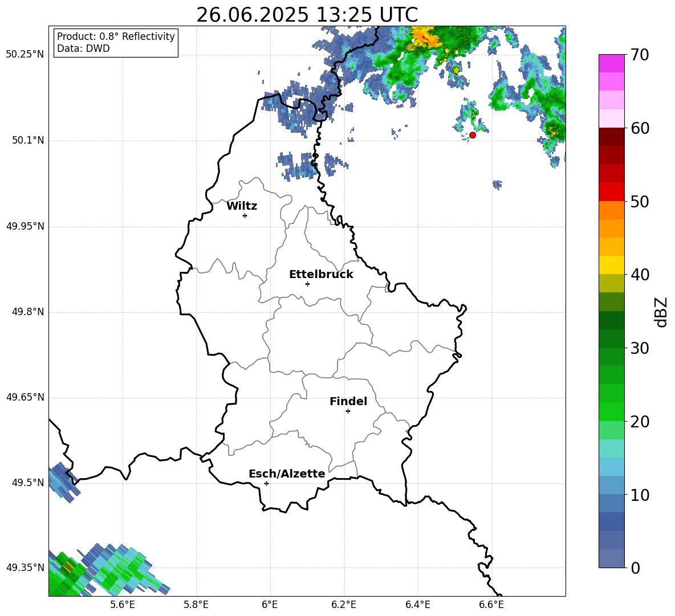Click the dark red colorbar segment below 60
Screen dimensions: 675x616
611,137
